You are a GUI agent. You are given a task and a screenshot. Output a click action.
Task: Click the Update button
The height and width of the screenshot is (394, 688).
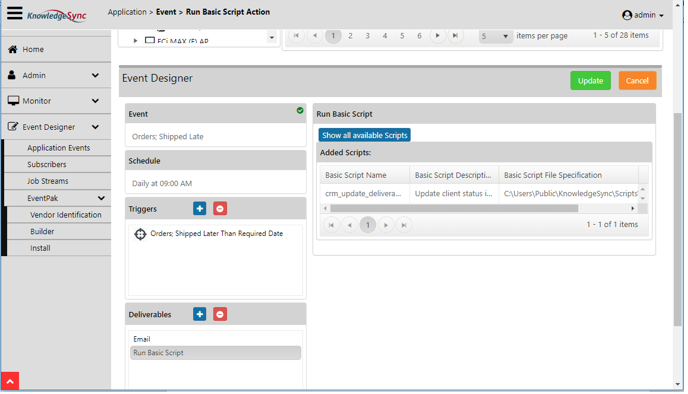click(x=590, y=81)
